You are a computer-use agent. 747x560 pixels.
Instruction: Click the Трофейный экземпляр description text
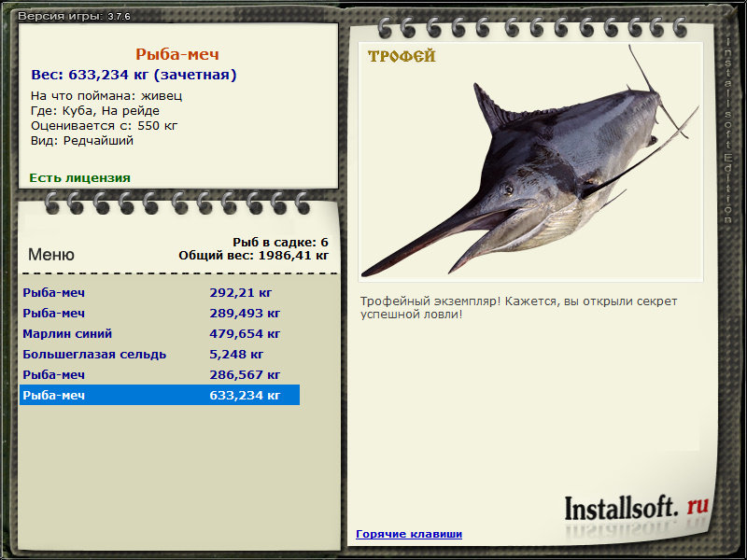click(x=518, y=308)
